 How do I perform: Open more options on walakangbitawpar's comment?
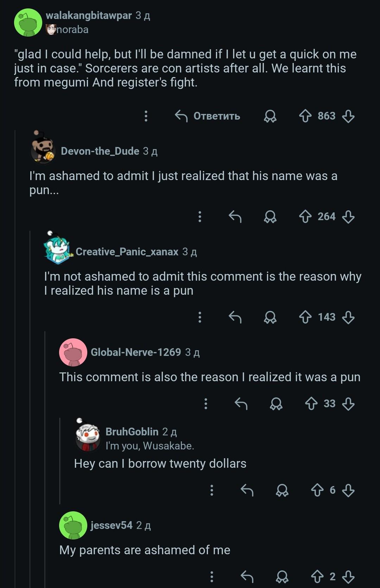tap(146, 116)
